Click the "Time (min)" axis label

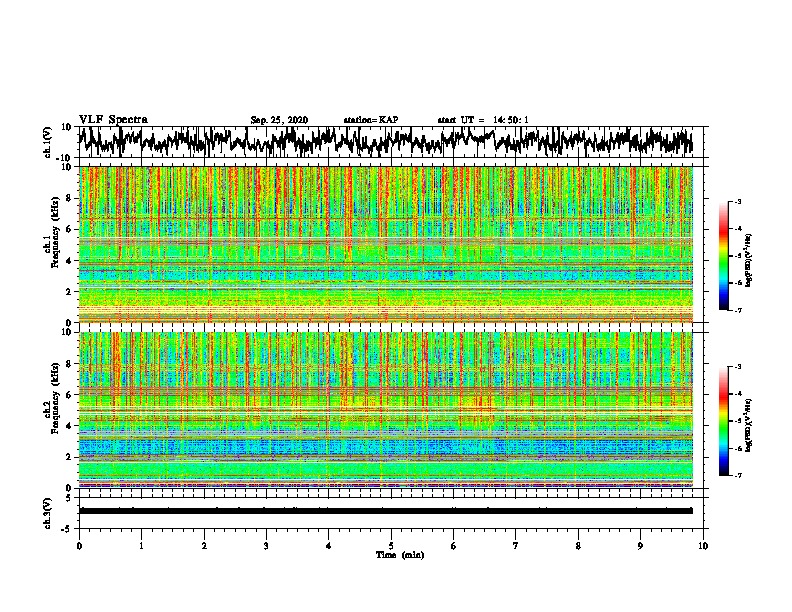tap(400, 555)
